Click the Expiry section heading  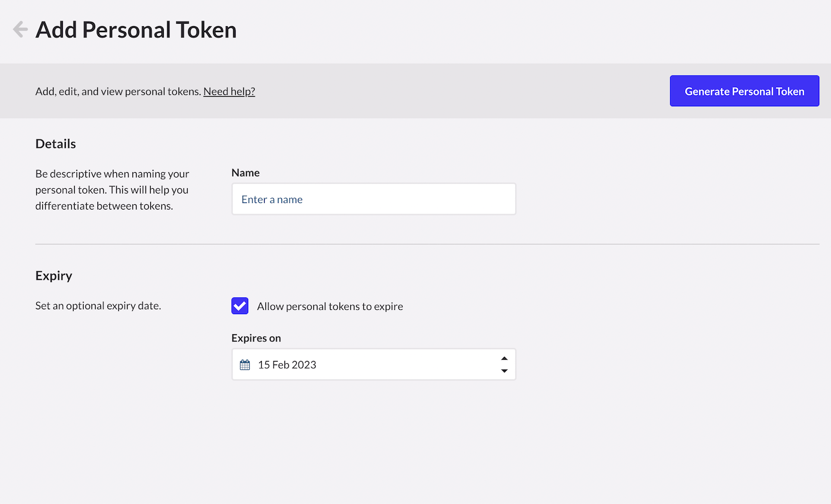click(x=54, y=276)
